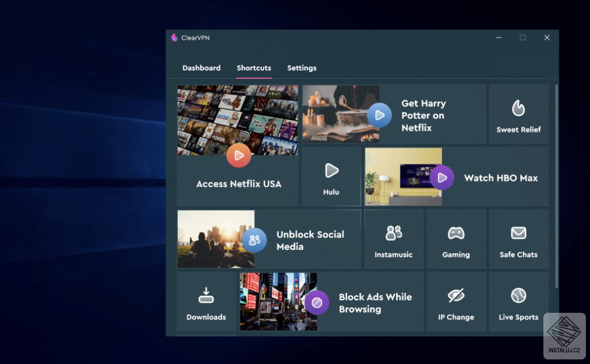The image size is (590, 364).
Task: Launch the Hulu play icon
Action: tap(331, 170)
